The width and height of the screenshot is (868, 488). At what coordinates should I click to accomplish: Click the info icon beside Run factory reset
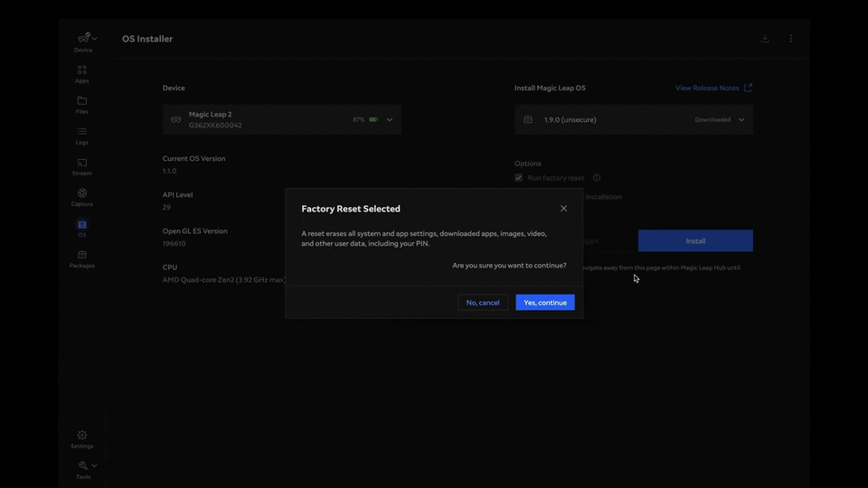pos(597,178)
